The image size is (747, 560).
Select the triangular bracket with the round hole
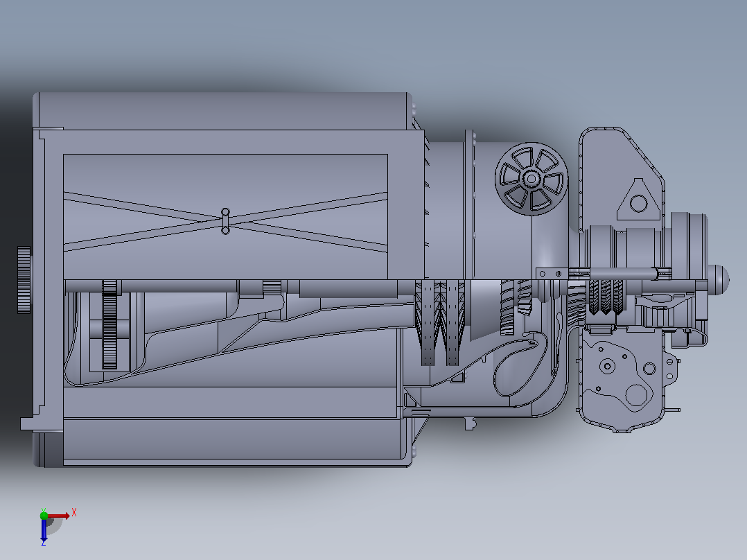point(639,200)
